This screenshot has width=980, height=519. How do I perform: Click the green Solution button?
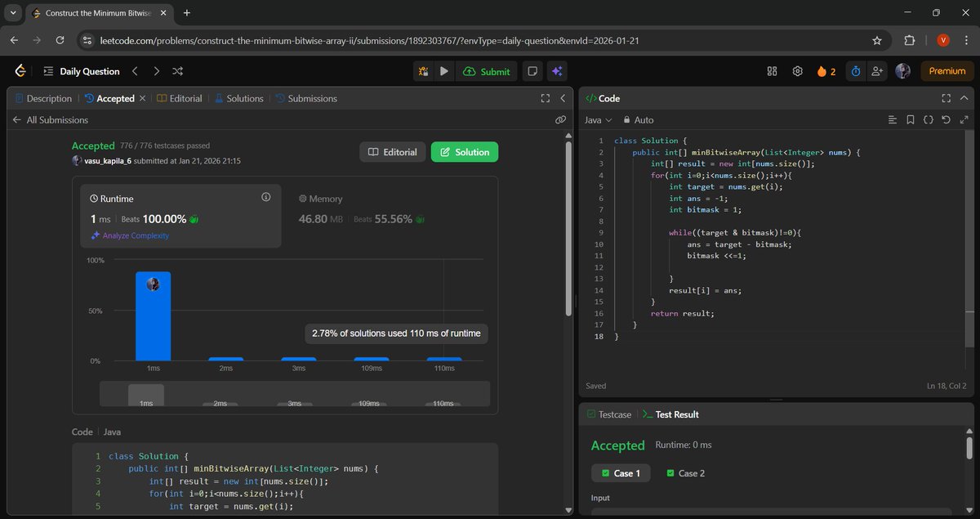click(x=465, y=152)
